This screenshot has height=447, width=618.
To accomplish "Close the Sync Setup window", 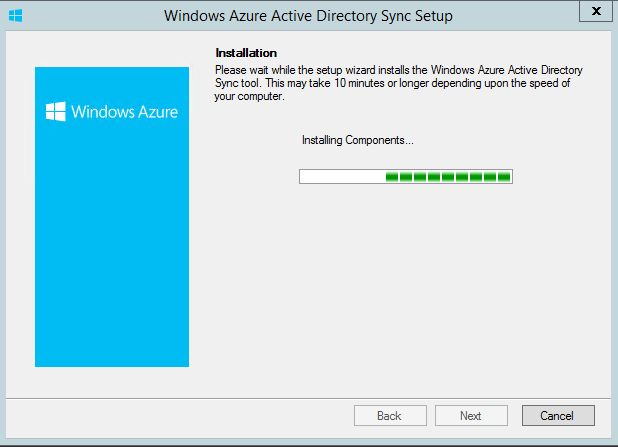I will point(596,11).
